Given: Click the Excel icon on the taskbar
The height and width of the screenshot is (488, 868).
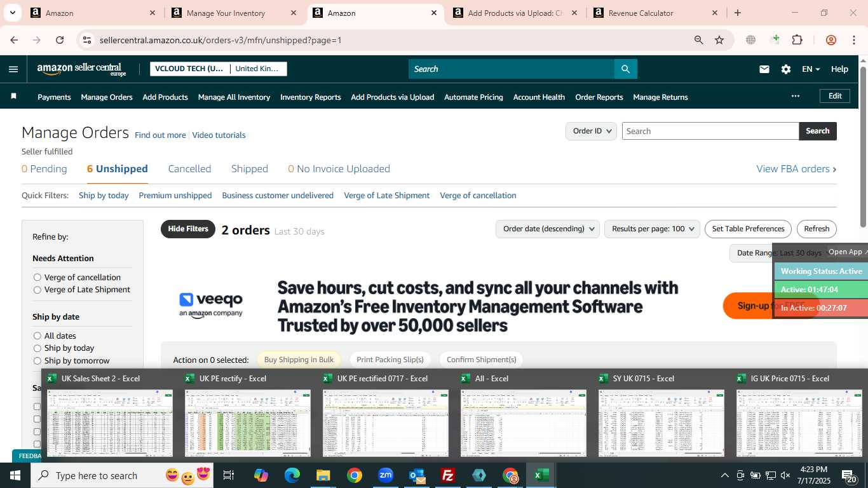Looking at the screenshot, I should pos(541,475).
